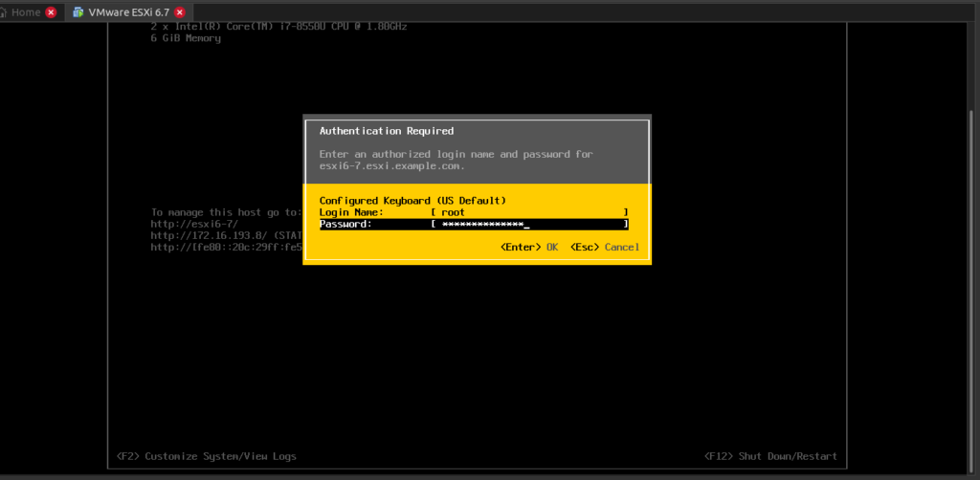Click <F2> Customize System/View Logs

point(207,456)
